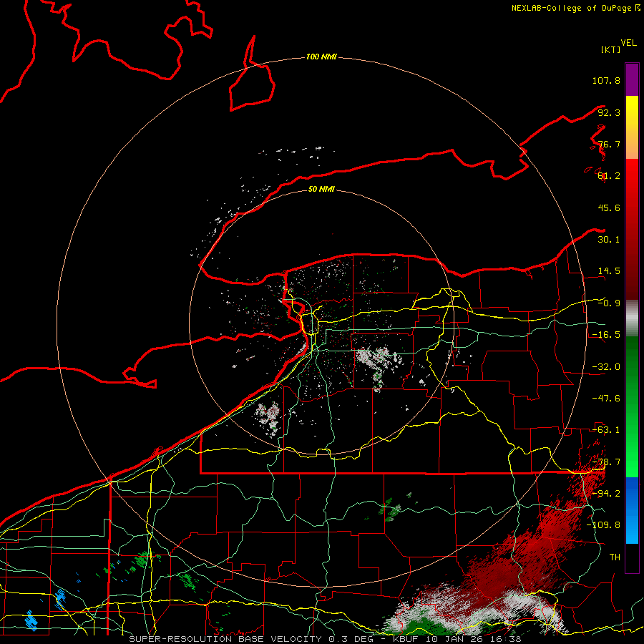644x644 pixels.
Task: Click the 100 NMI range ring label
Action: (x=321, y=57)
